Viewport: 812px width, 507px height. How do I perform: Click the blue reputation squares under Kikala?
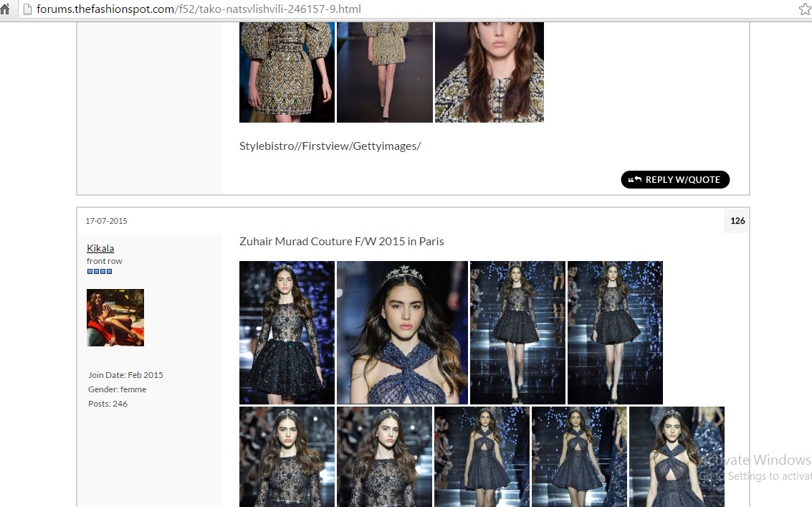click(100, 271)
